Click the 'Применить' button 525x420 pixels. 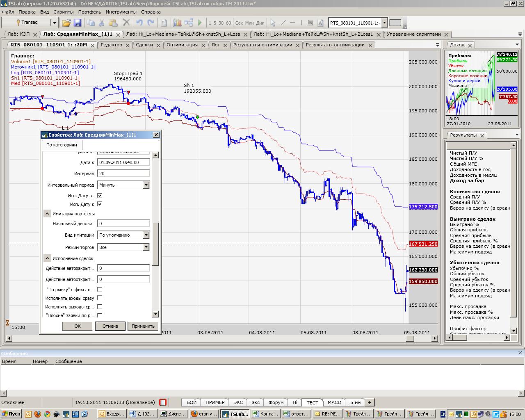pos(143,326)
